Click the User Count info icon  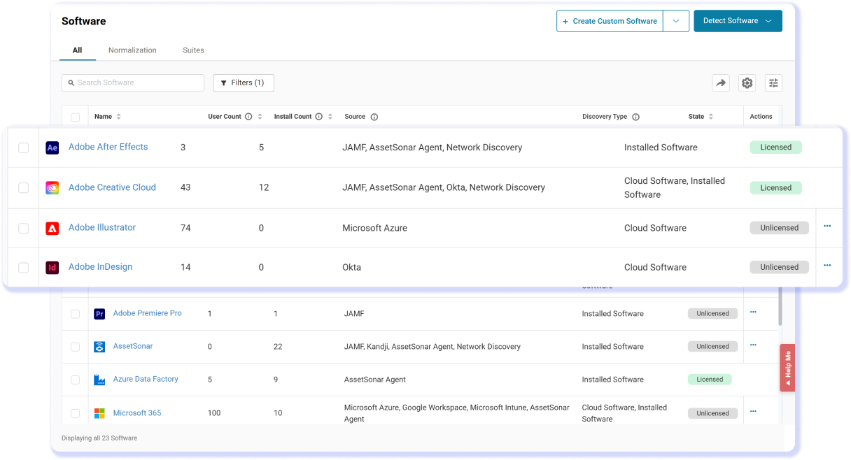pyautogui.click(x=249, y=117)
